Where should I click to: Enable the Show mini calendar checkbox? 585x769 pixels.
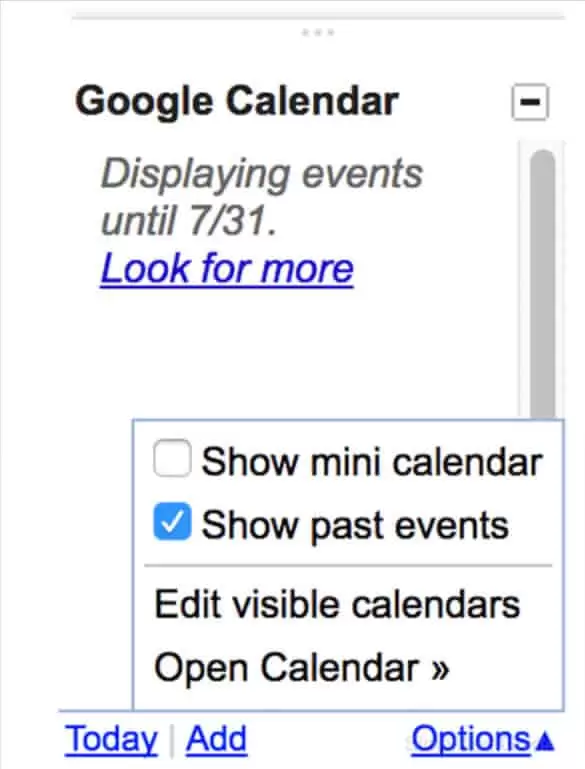coord(172,458)
